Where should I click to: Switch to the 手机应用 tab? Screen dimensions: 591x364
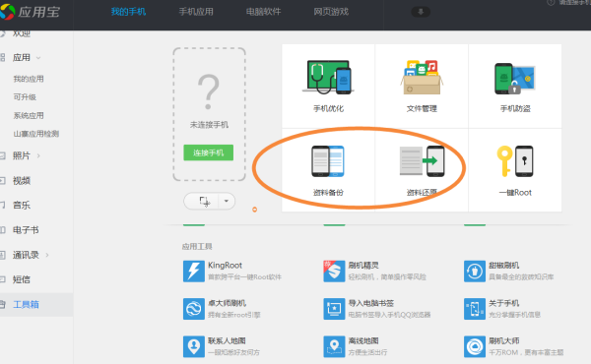coord(196,12)
